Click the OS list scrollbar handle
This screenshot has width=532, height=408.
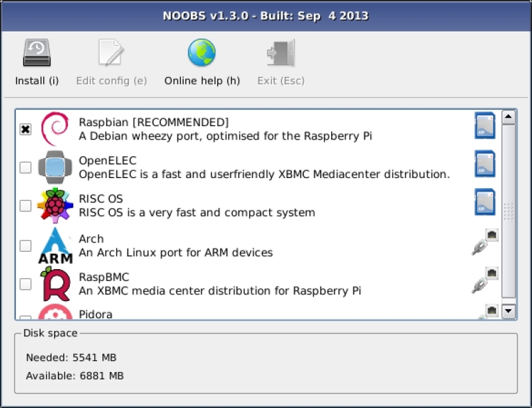point(509,211)
